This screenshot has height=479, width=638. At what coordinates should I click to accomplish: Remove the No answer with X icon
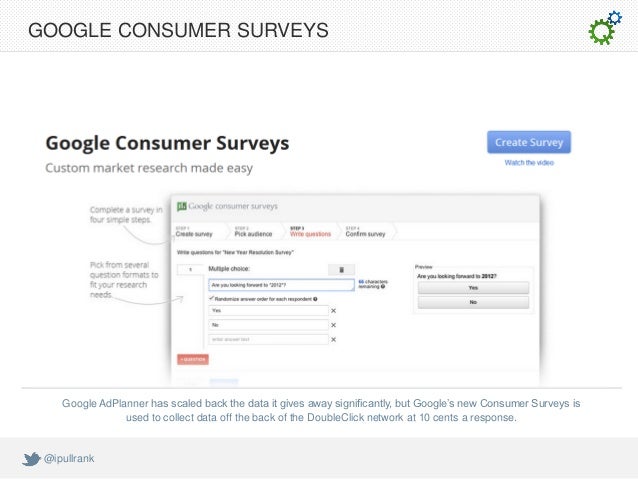(x=333, y=325)
